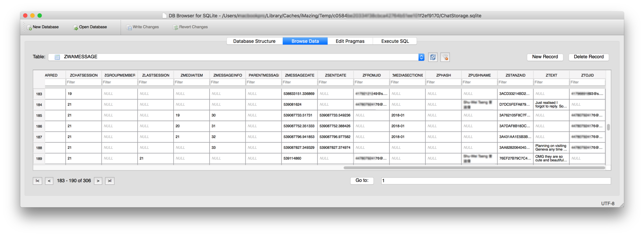This screenshot has width=644, height=236.
Task: Jump to first page of records
Action: (37, 181)
